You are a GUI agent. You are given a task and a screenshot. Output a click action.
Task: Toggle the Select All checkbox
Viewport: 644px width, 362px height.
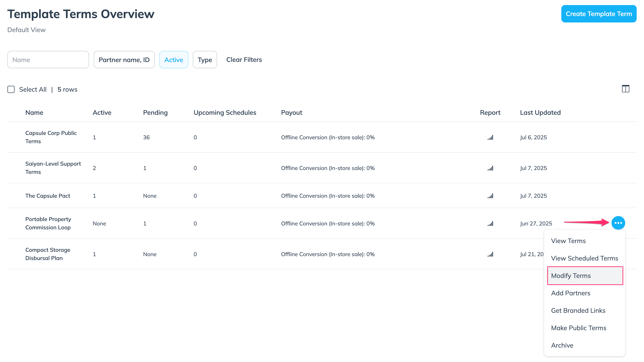11,89
